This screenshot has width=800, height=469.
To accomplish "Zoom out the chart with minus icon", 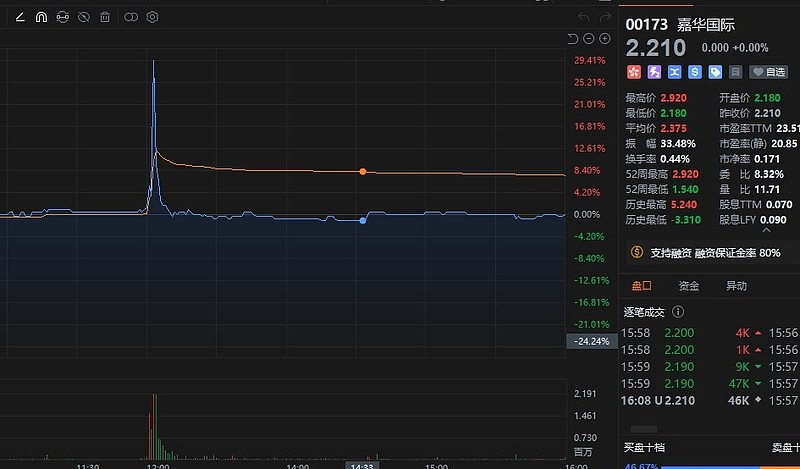I will [x=589, y=38].
